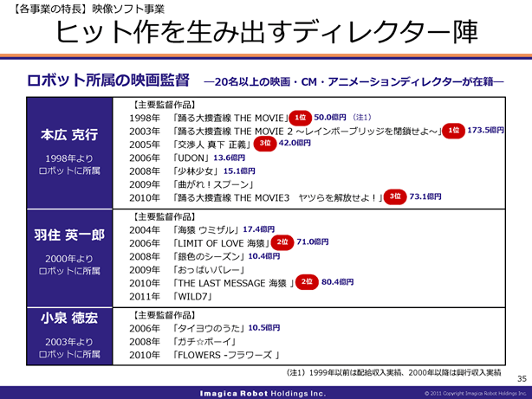Click the 42.0億円 revenue figure
The image size is (532, 399).
tap(295, 143)
